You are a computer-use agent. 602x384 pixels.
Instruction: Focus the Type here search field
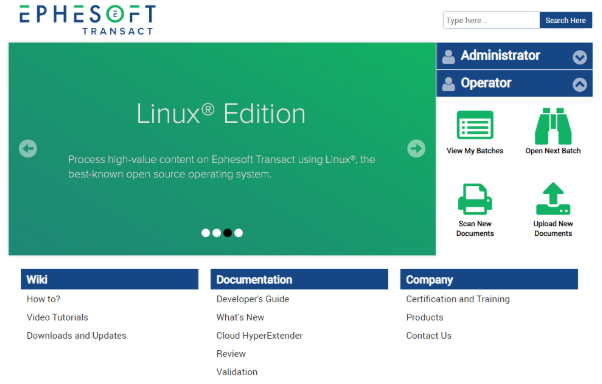click(491, 20)
